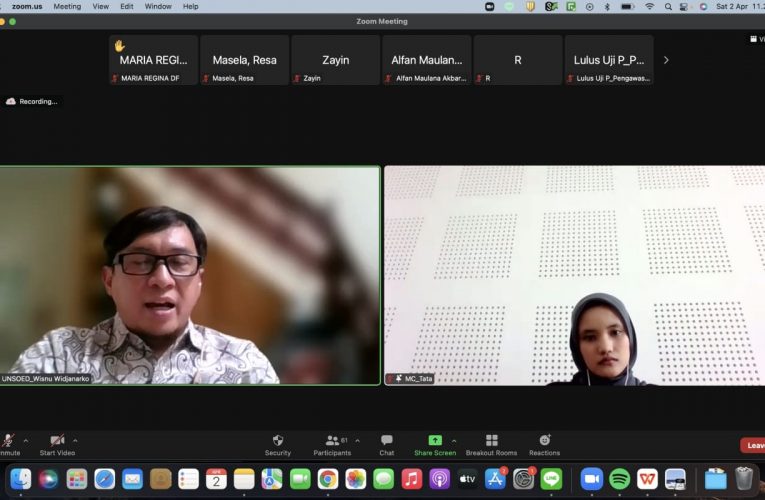Open the Security options
This screenshot has height=500, width=765.
278,445
